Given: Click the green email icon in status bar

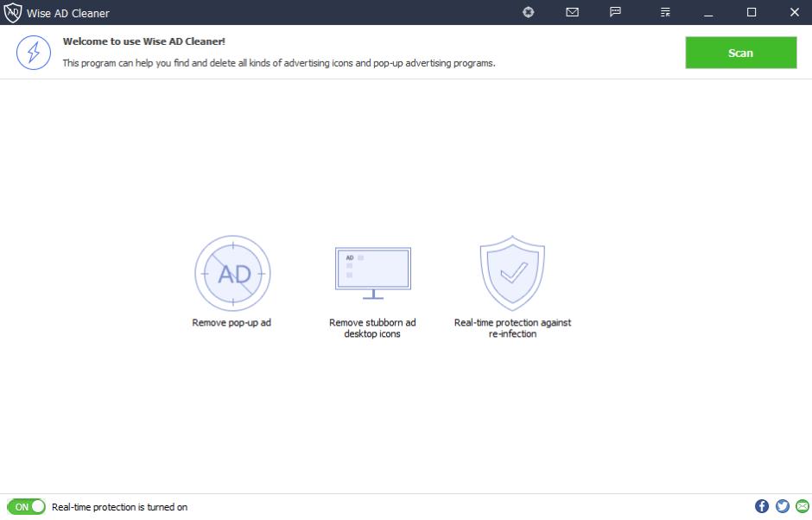Looking at the screenshot, I should click(x=802, y=506).
